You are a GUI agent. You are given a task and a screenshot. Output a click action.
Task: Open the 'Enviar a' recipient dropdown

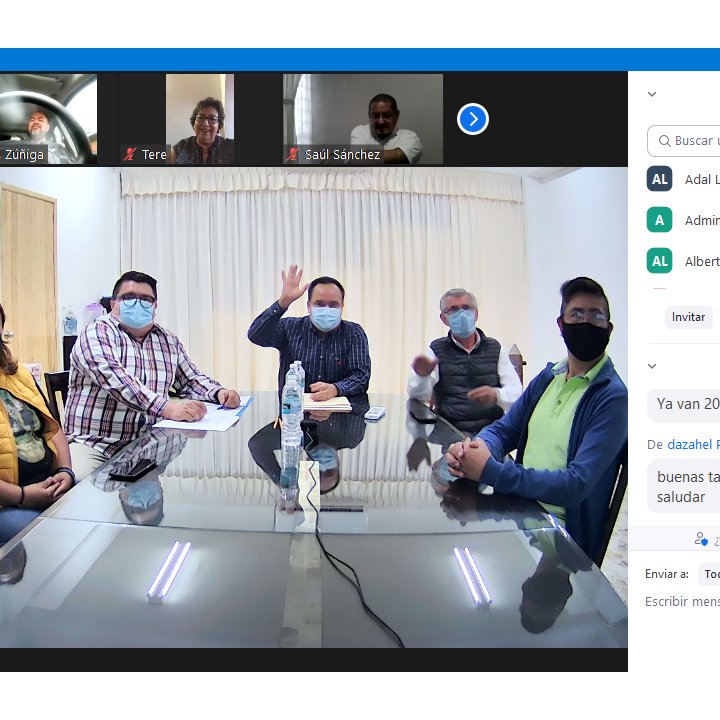click(x=708, y=574)
